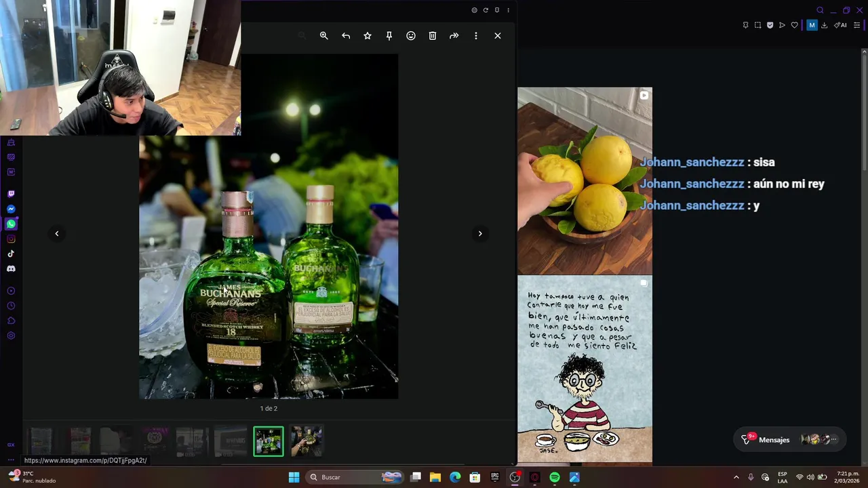Expand the sidebar three-dot options
Screen dimensions: 868x488
click(11, 460)
